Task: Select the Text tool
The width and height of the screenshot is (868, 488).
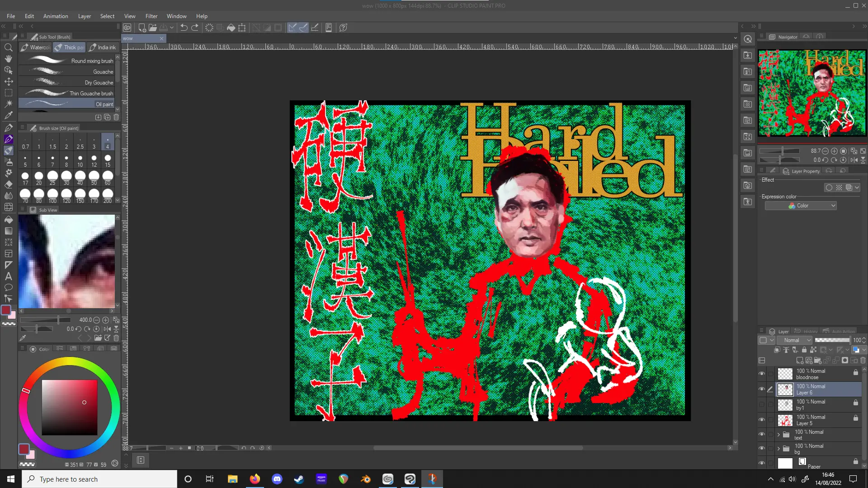Action: (8, 276)
